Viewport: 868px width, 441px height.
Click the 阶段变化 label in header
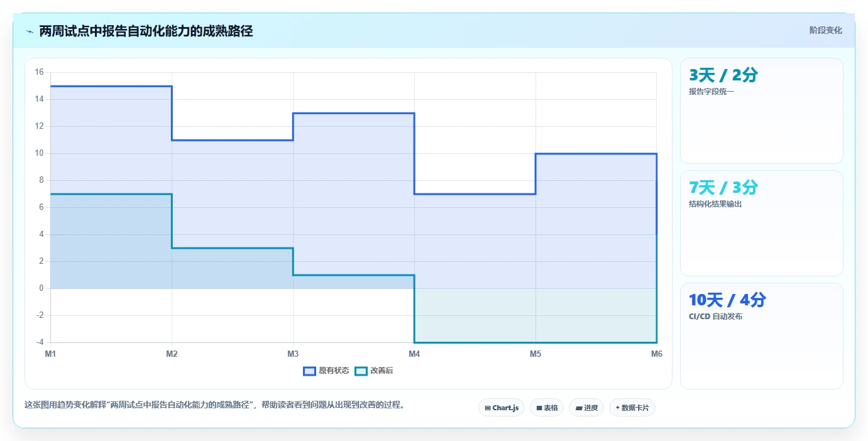click(825, 30)
